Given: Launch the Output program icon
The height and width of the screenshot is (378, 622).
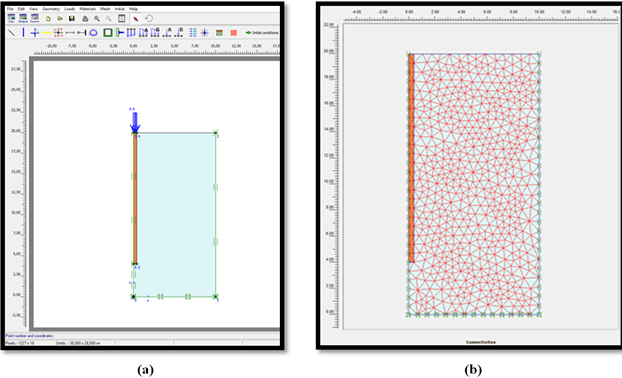Looking at the screenshot, I should pyautogui.click(x=23, y=18).
